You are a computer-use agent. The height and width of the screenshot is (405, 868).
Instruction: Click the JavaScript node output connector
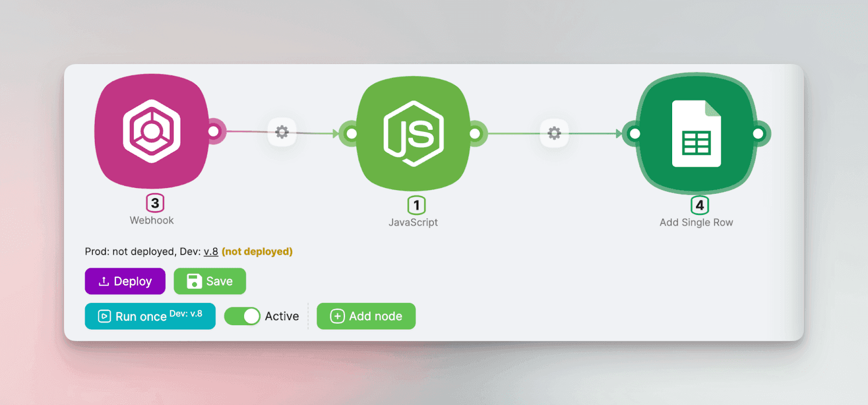(x=475, y=134)
